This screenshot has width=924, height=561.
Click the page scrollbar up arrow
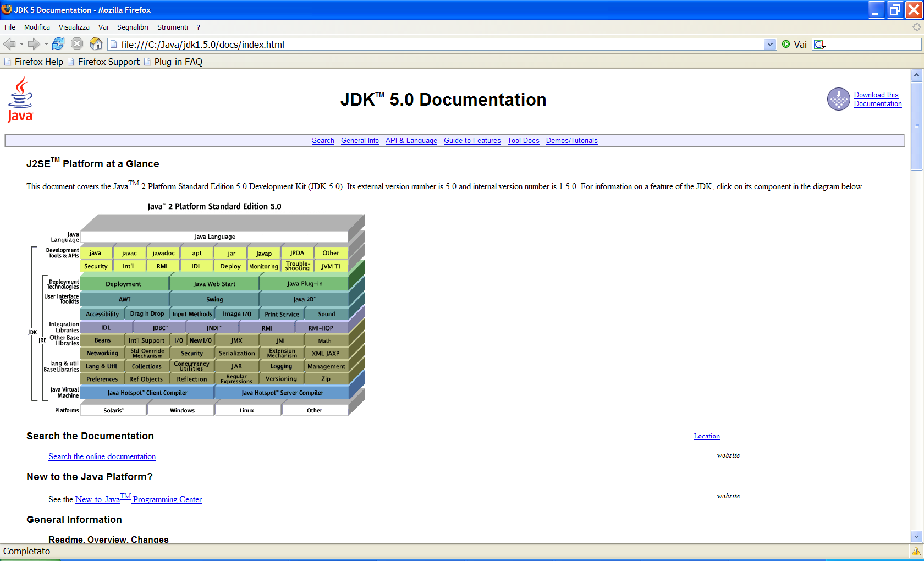coord(916,75)
